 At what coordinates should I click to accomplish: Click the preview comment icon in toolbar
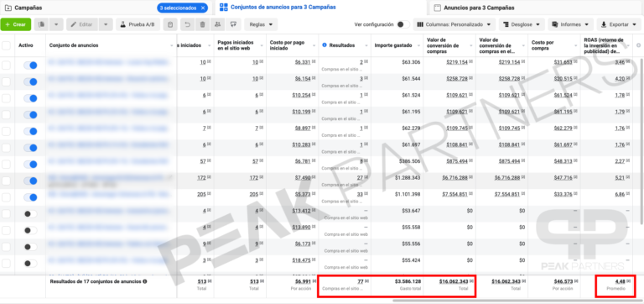tap(233, 24)
